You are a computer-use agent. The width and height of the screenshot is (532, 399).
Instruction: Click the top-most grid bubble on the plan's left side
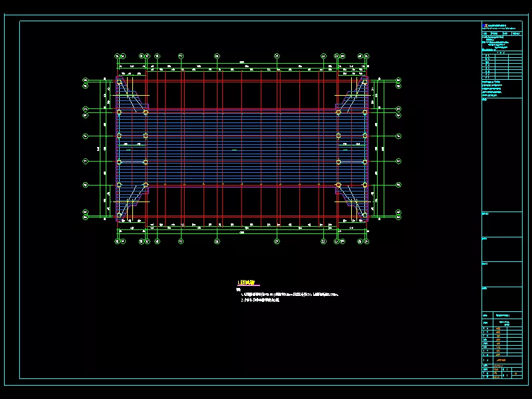click(x=85, y=80)
